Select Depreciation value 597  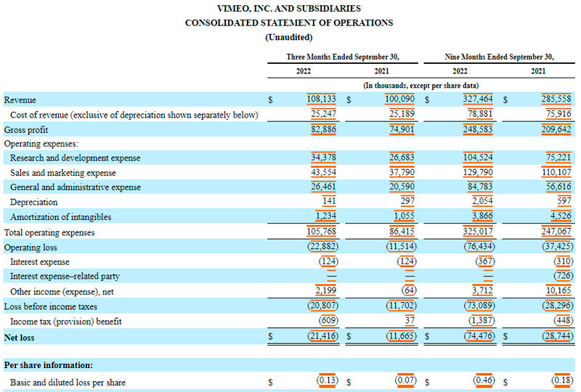pyautogui.click(x=564, y=201)
